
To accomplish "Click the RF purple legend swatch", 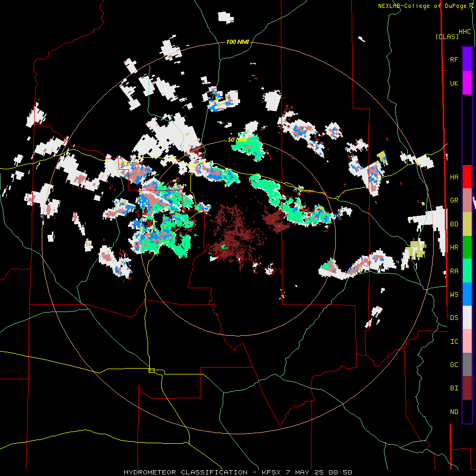I will [x=467, y=59].
